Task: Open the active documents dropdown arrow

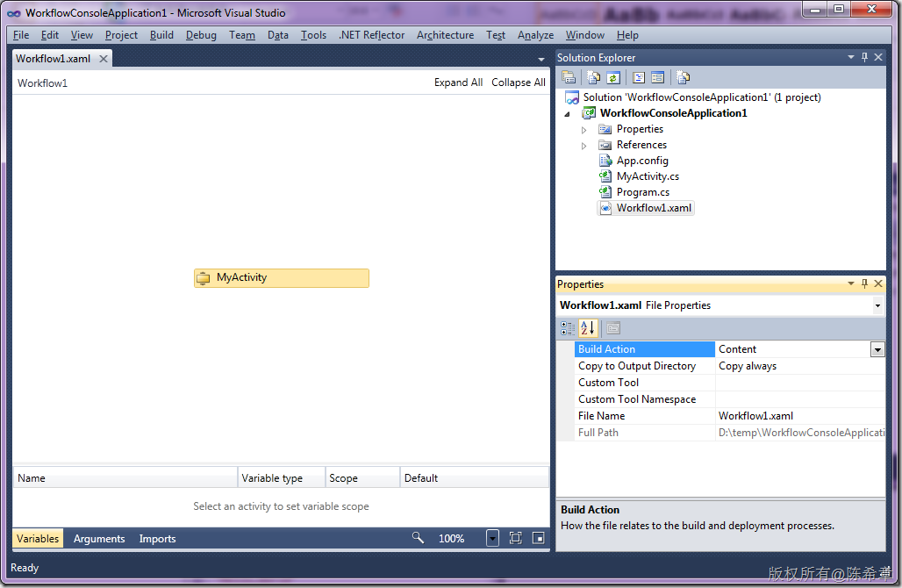Action: point(540,60)
